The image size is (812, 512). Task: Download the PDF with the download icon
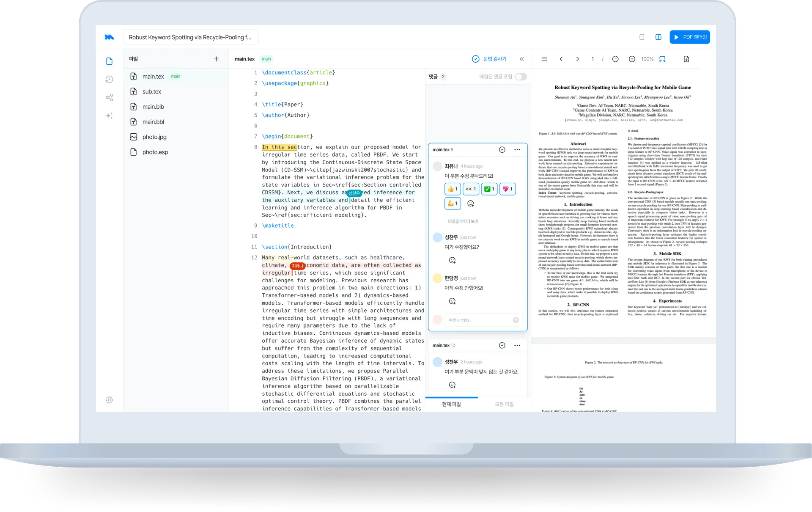pyautogui.click(x=686, y=59)
